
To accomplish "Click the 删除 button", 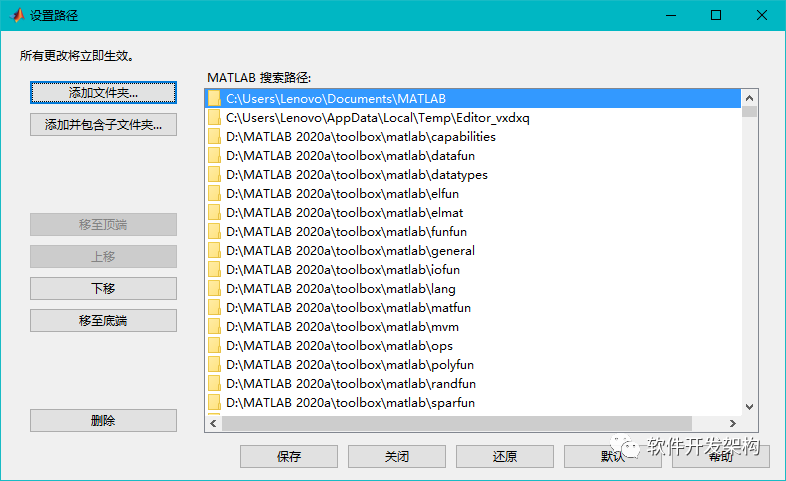I will [103, 420].
